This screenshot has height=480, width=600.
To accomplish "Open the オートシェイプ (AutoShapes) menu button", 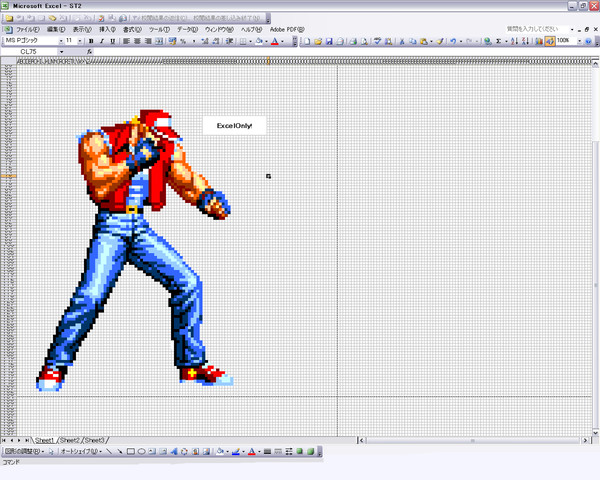I will coord(81,452).
